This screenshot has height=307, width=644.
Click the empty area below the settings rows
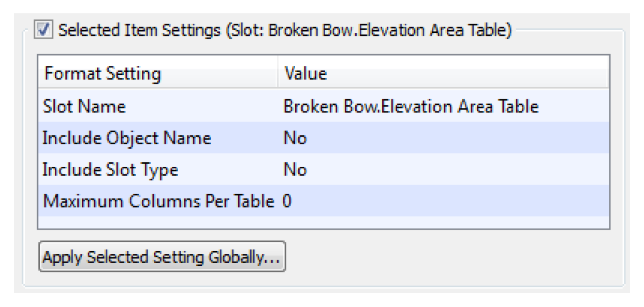click(323, 223)
